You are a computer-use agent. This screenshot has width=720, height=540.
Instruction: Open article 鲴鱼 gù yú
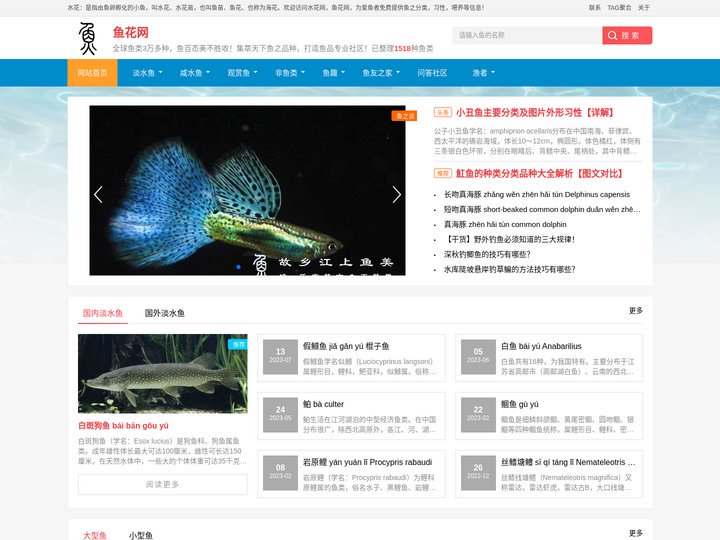click(x=519, y=404)
